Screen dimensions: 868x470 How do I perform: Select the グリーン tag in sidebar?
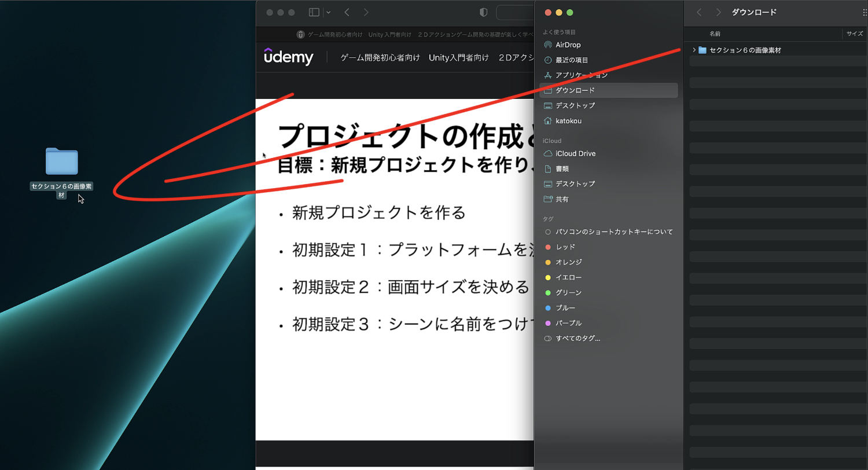(608, 293)
